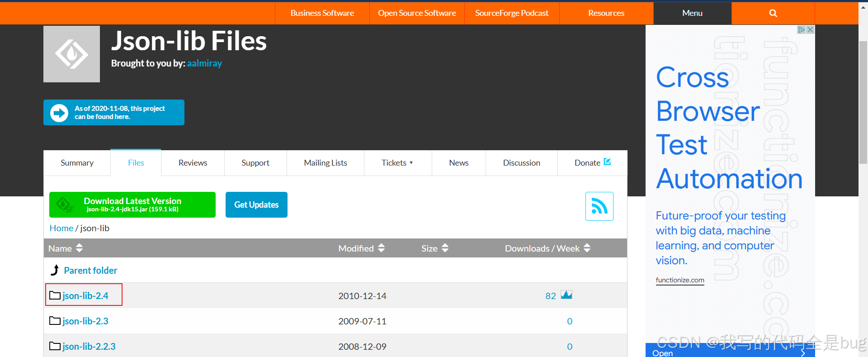Open download stats chart icon for json-lib-2.4
The image size is (868, 357).
tap(566, 295)
